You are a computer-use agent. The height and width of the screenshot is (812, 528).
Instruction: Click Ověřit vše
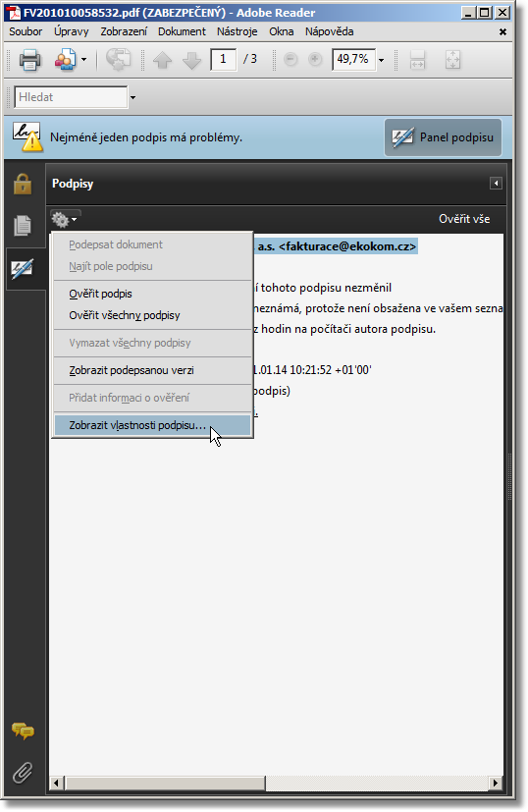pyautogui.click(x=464, y=219)
